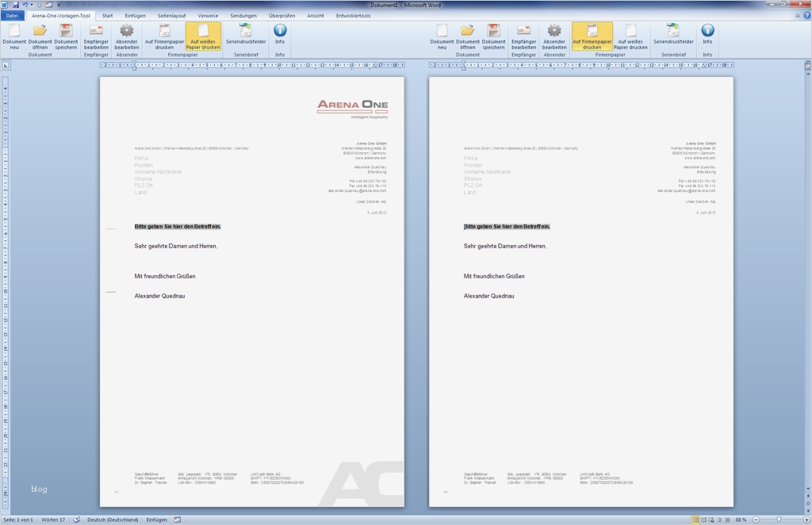Switch to the Seitenlayout tab
The image size is (812, 525).
(x=171, y=16)
